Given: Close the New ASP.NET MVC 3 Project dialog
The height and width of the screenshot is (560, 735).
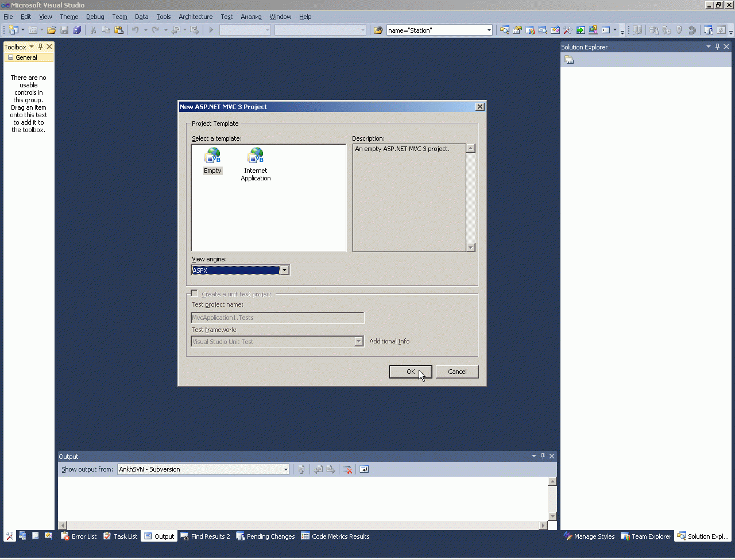Looking at the screenshot, I should (x=480, y=106).
